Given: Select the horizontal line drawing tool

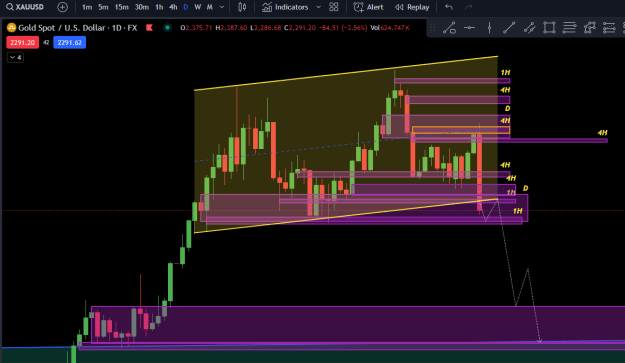Looking at the screenshot, I should click(470, 27).
